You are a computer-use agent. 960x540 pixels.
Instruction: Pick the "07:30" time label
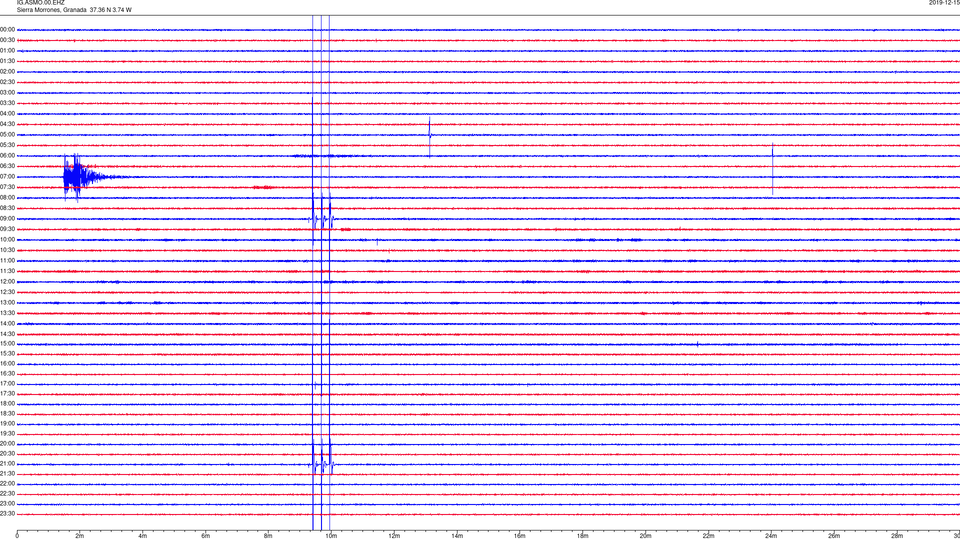point(7,187)
